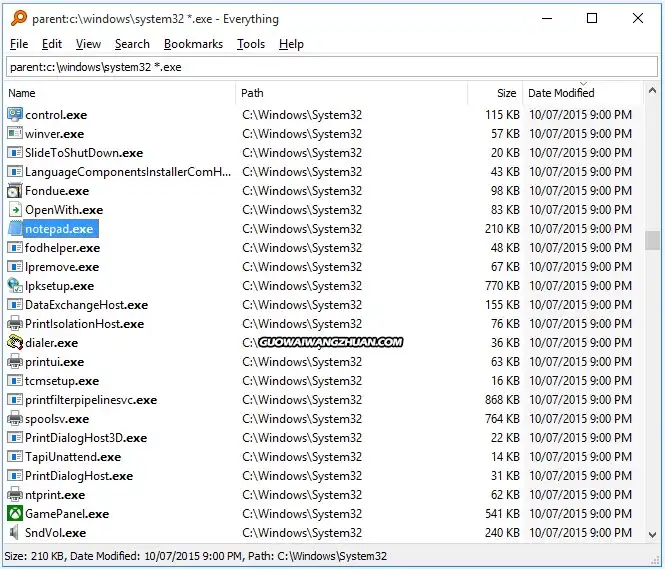Open the File menu

(19, 44)
